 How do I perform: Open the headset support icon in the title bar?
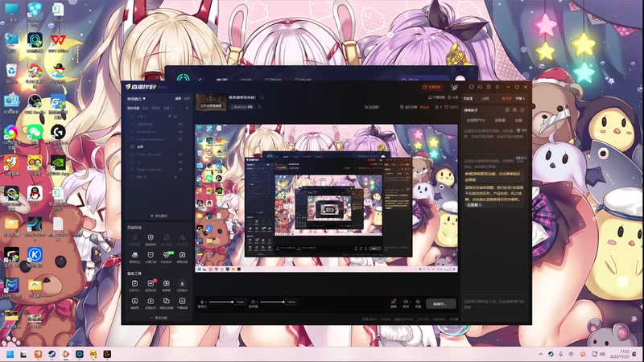[x=480, y=87]
